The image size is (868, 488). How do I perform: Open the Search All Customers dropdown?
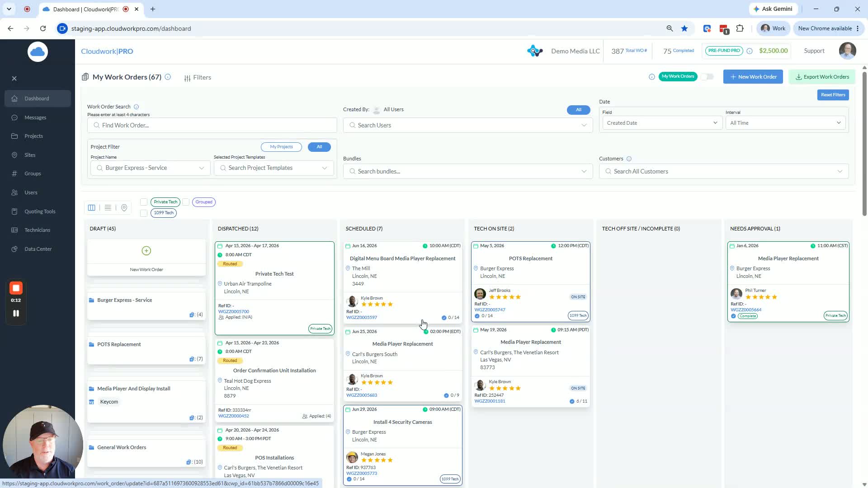coord(724,171)
